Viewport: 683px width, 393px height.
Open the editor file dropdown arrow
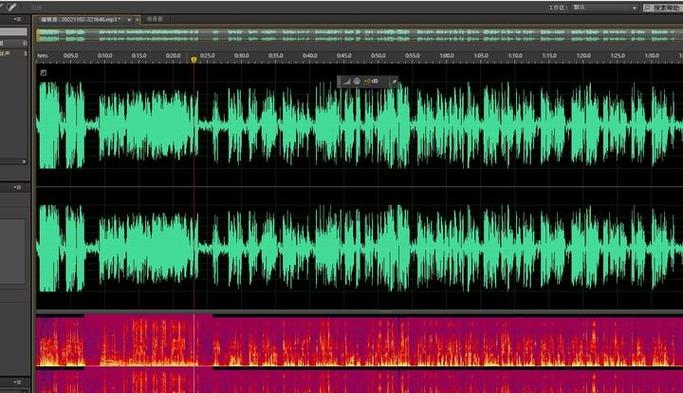[129, 20]
